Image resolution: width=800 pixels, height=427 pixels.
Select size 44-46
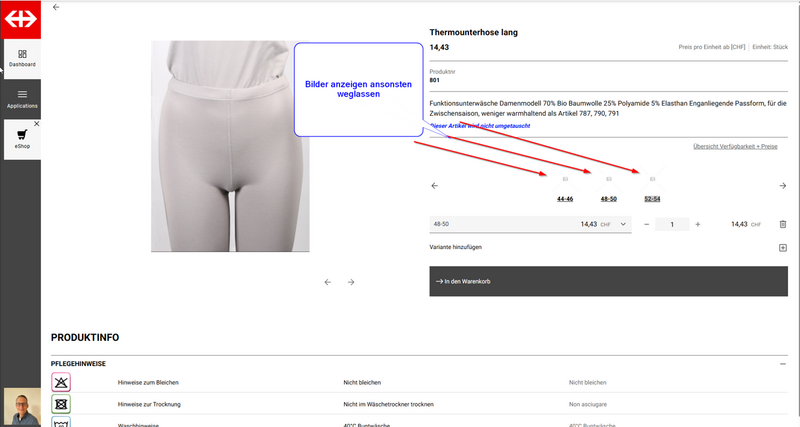click(565, 199)
